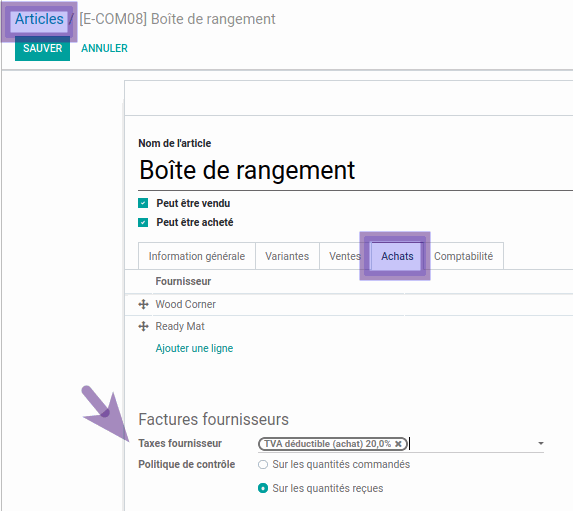The height and width of the screenshot is (511, 573).
Task: Discard changes with ANNULER
Action: (x=104, y=48)
